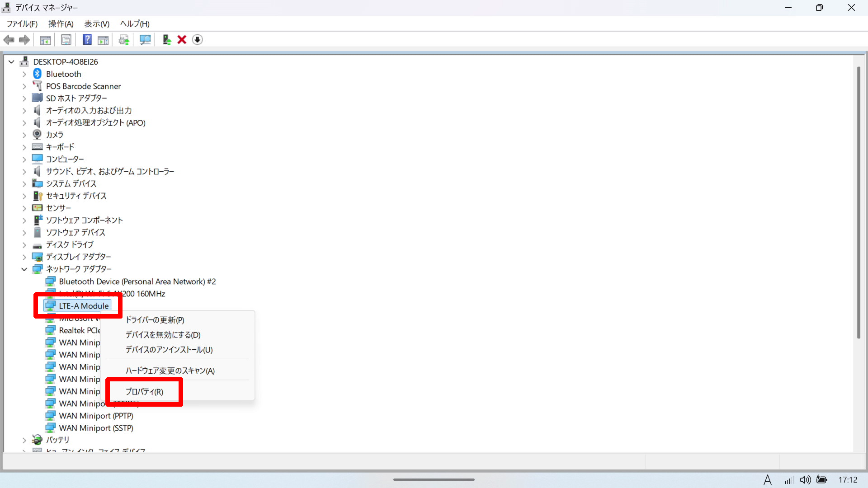Screen dimensions: 868x488
Task: Select ドライバーの更新(P) in context menu
Action: [x=155, y=320]
